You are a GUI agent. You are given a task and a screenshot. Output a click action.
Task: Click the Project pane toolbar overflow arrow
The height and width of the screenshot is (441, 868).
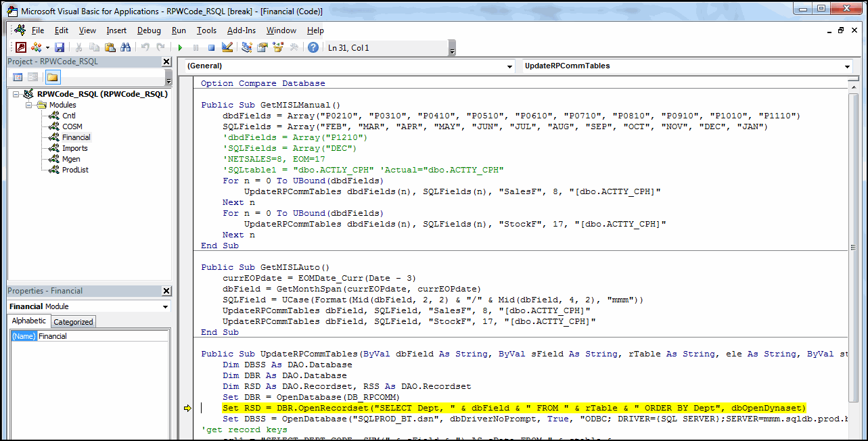[x=168, y=77]
